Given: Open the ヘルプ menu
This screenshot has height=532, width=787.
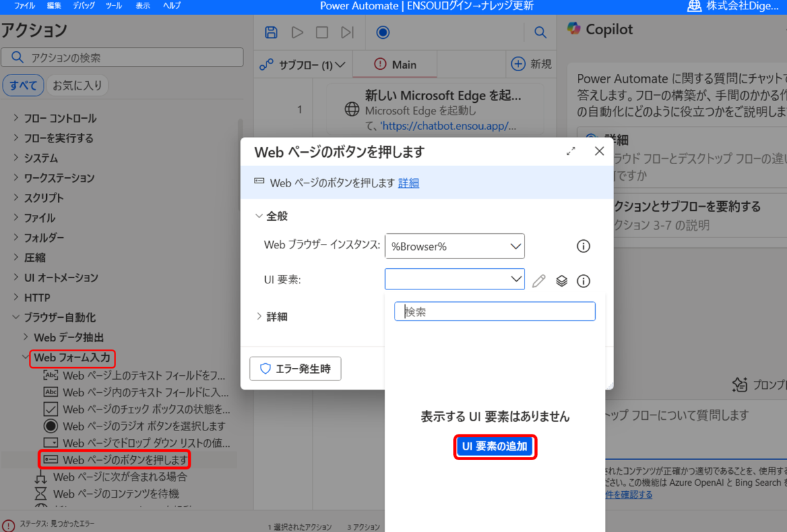Looking at the screenshot, I should pyautogui.click(x=172, y=5).
